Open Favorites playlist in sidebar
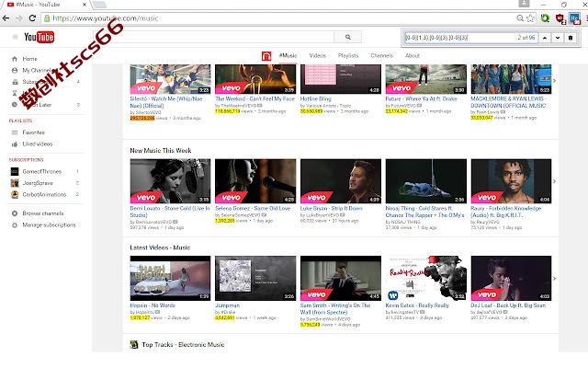 coord(33,132)
